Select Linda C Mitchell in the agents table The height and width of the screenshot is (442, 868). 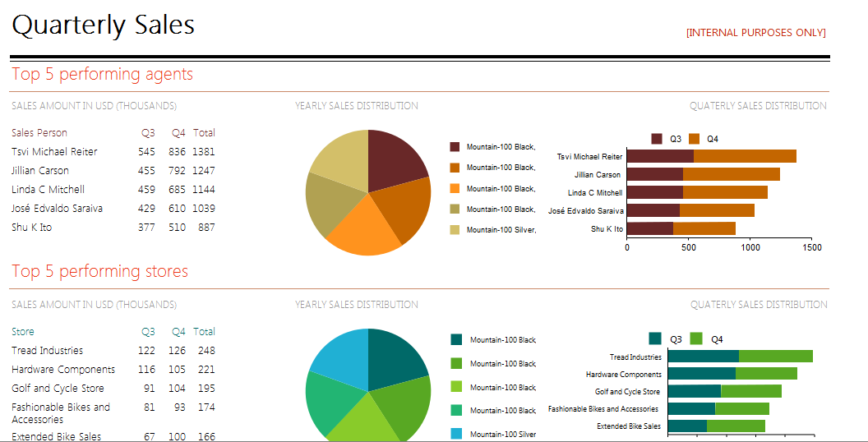48,189
